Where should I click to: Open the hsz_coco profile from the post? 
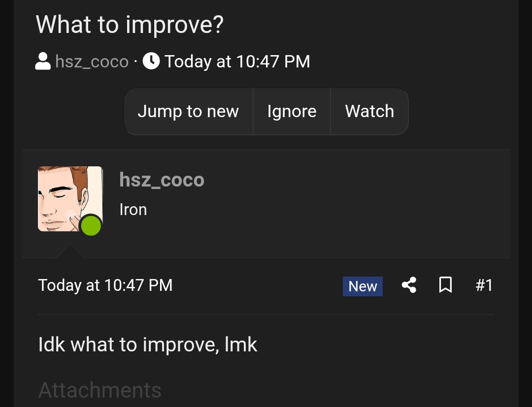pos(162,180)
